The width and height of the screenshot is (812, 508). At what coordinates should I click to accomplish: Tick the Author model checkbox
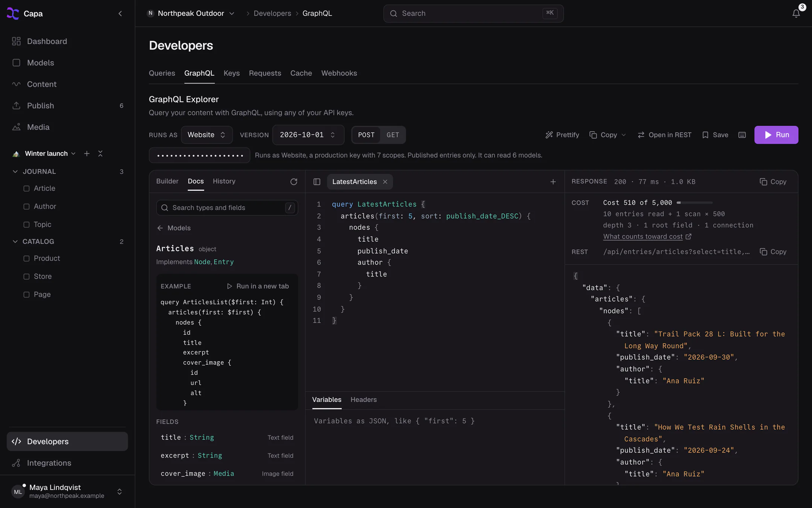tap(26, 207)
